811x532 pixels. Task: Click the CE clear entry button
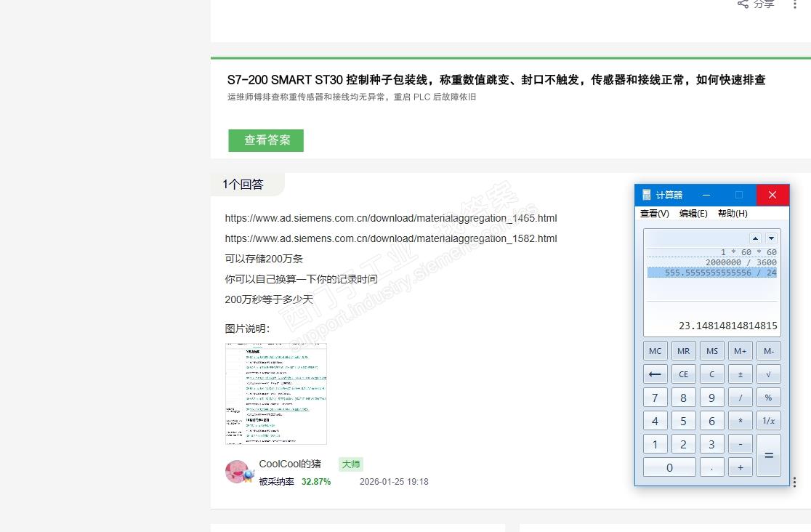(683, 374)
